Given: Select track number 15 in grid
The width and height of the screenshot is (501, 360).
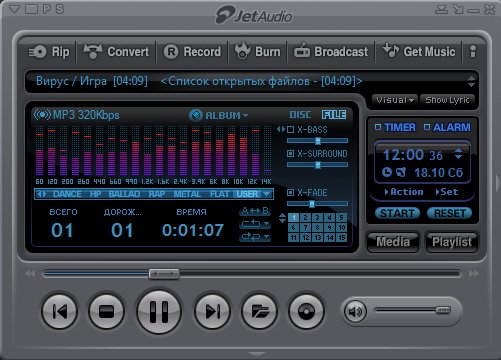Looking at the screenshot, I should (342, 237).
